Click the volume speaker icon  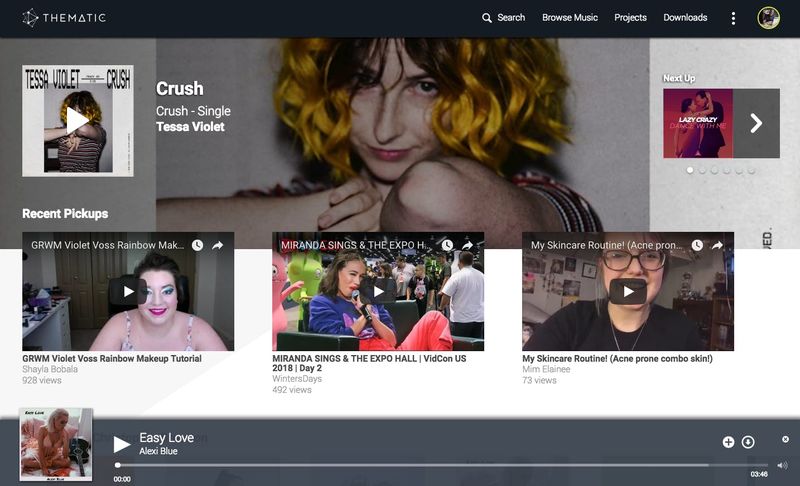[782, 465]
